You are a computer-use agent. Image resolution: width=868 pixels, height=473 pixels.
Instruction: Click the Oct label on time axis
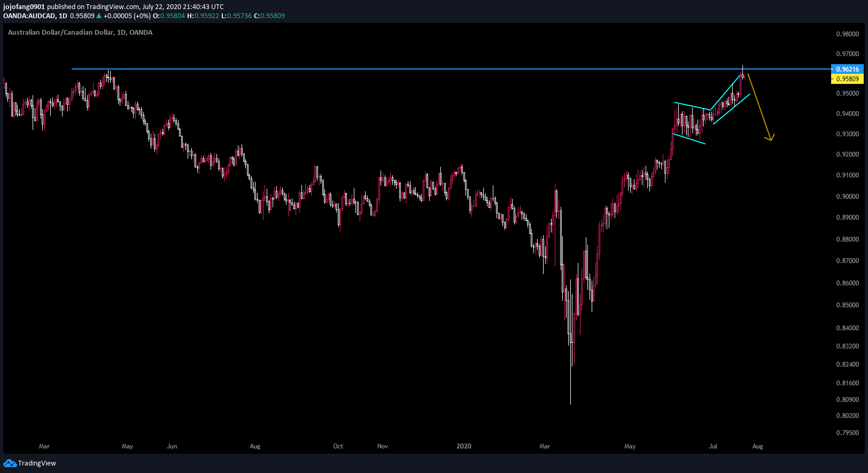(338, 446)
